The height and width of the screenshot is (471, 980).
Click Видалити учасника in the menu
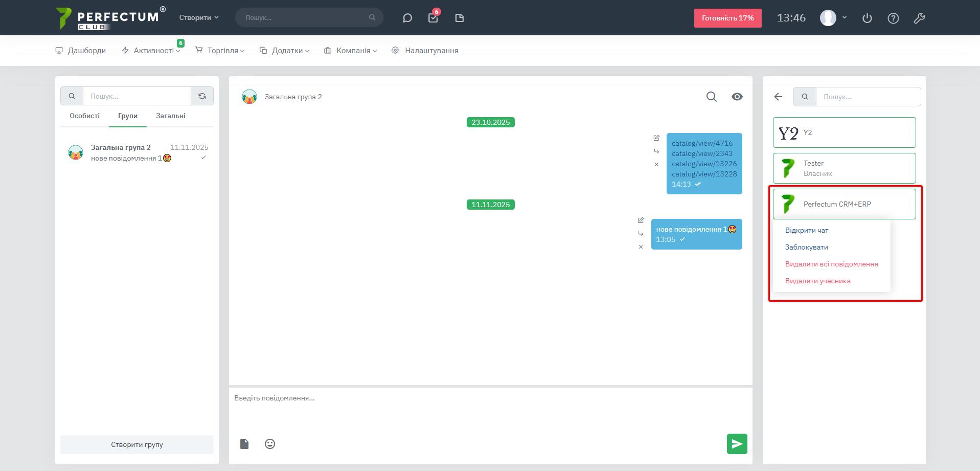click(817, 281)
